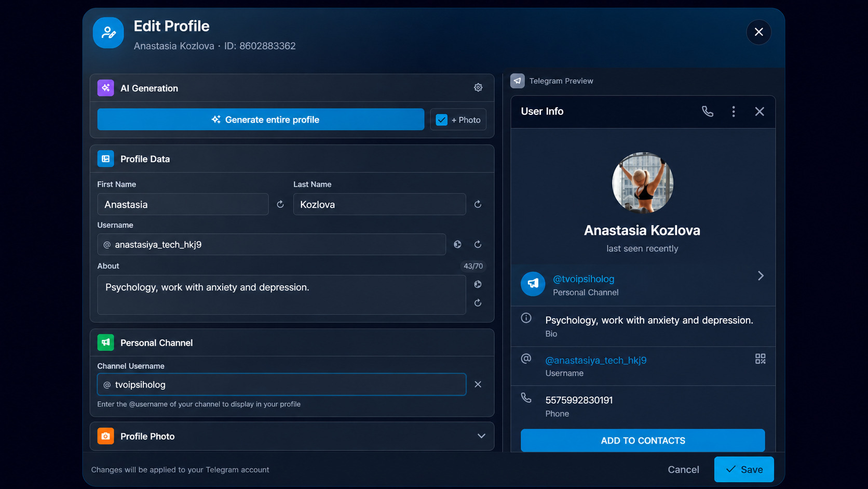Click the Edit Profile header icon
Image resolution: width=868 pixels, height=489 pixels.
coord(108,33)
